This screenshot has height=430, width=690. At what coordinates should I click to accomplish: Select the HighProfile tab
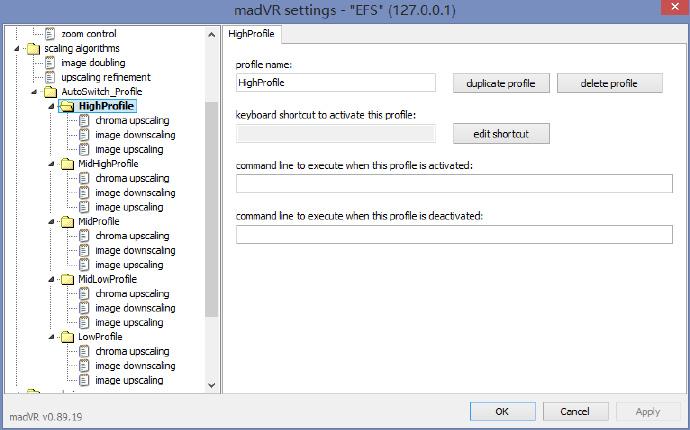pyautogui.click(x=252, y=33)
